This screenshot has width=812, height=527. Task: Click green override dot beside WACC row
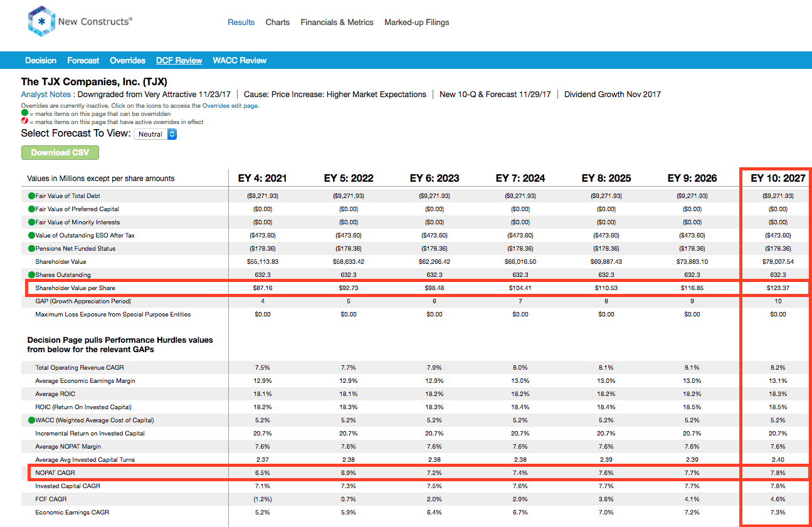pos(31,420)
